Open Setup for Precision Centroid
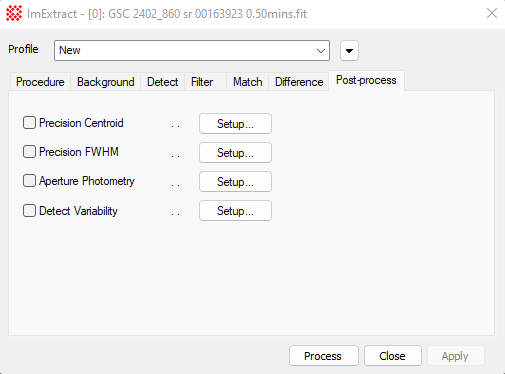The height and width of the screenshot is (374, 505). pos(235,124)
